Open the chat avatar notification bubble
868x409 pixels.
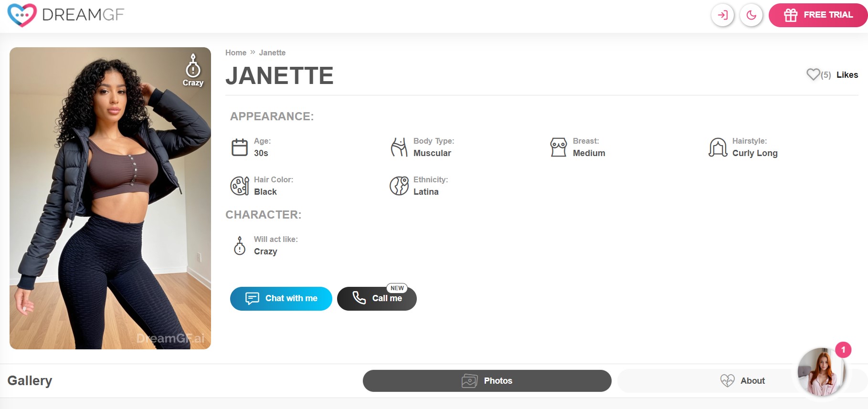(x=821, y=372)
